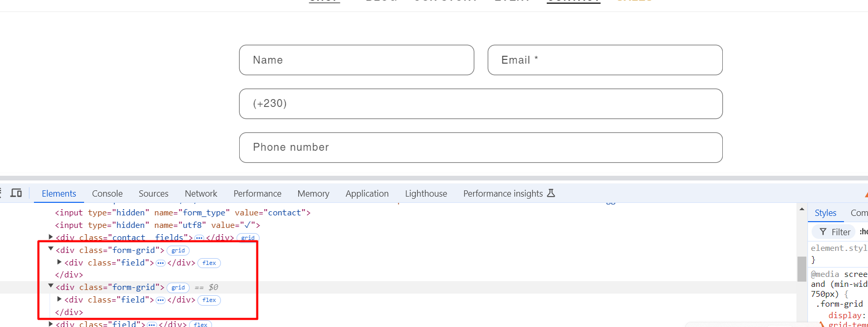The width and height of the screenshot is (868, 327).
Task: Focus the Email field on the form
Action: pos(605,60)
